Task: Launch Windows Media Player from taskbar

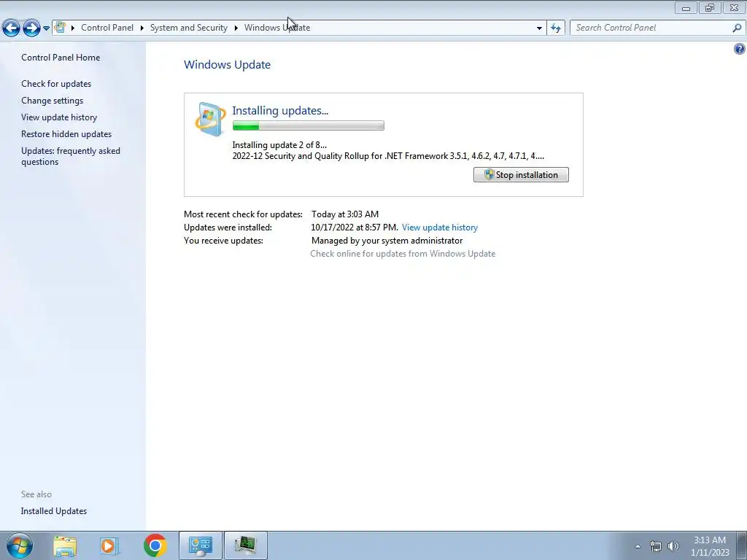Action: (x=109, y=545)
